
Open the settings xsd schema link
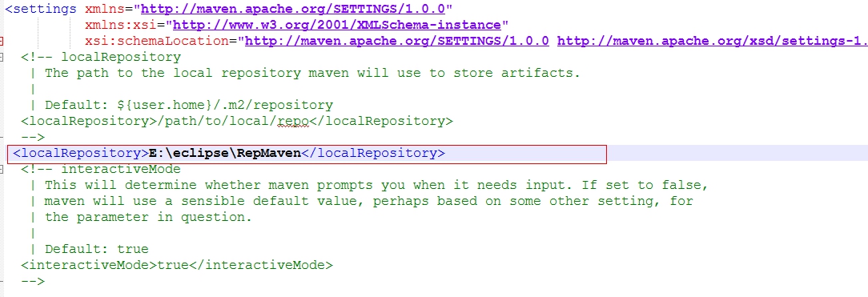[712, 42]
